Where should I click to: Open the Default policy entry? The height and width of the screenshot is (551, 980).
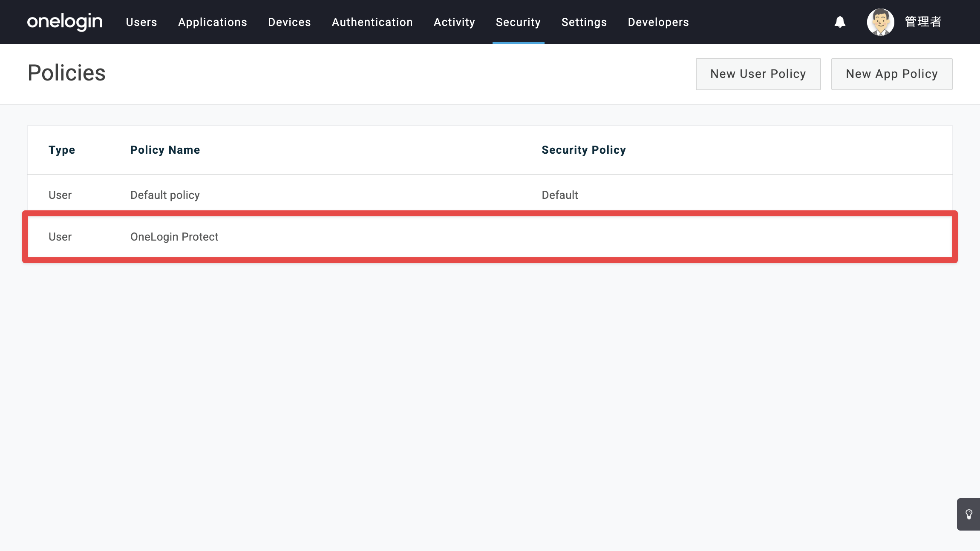(x=165, y=195)
